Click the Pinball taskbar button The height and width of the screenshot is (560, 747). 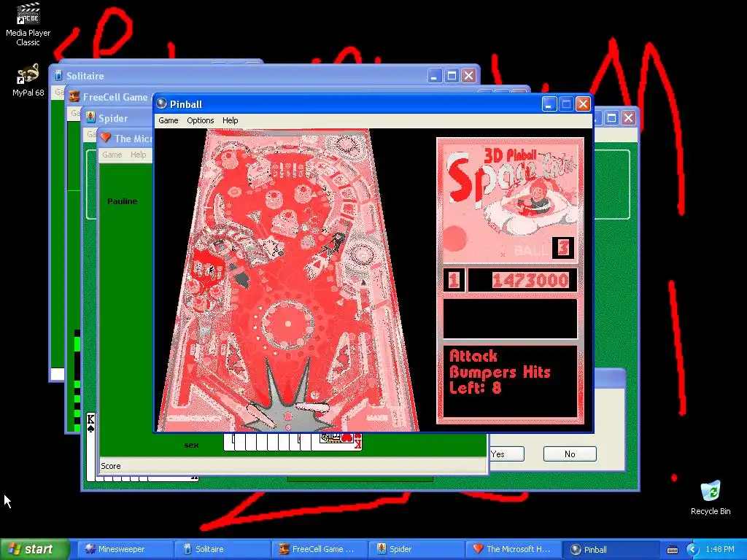point(611,549)
